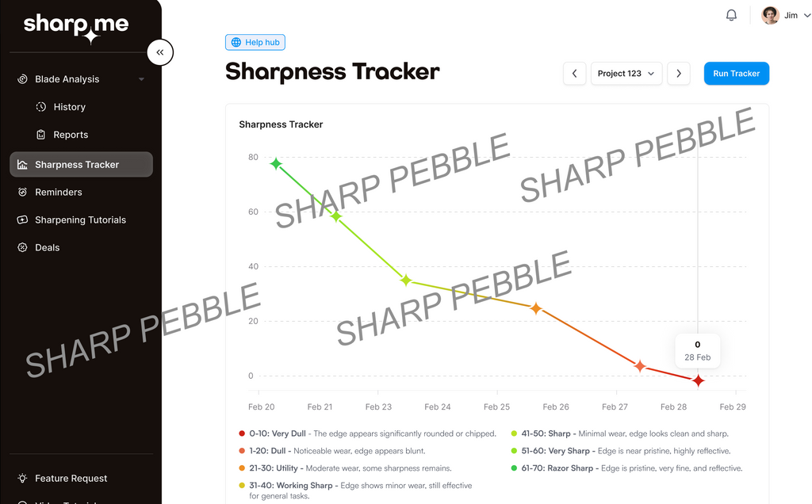Click the Reports clipboard icon

pyautogui.click(x=41, y=135)
